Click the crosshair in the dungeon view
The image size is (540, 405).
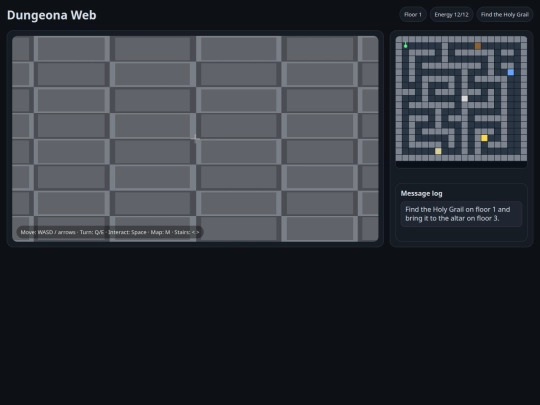click(195, 139)
